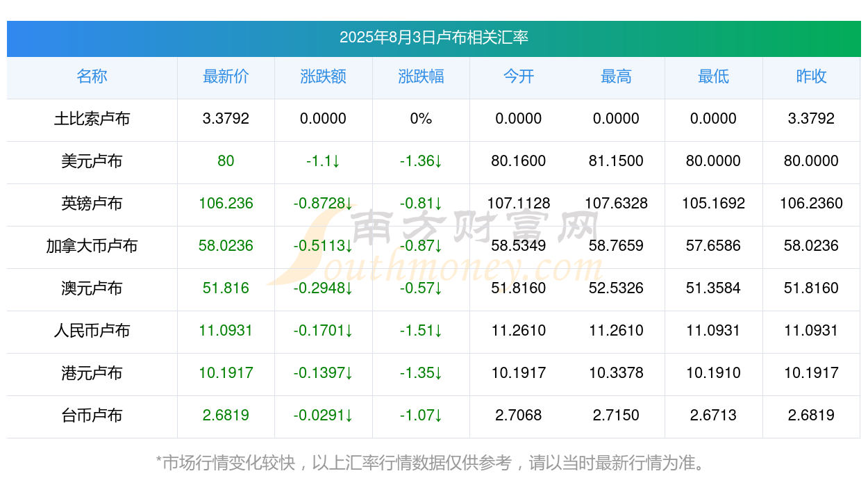
Task: Click the 加拿大币卢布 row name
Action: (92, 246)
